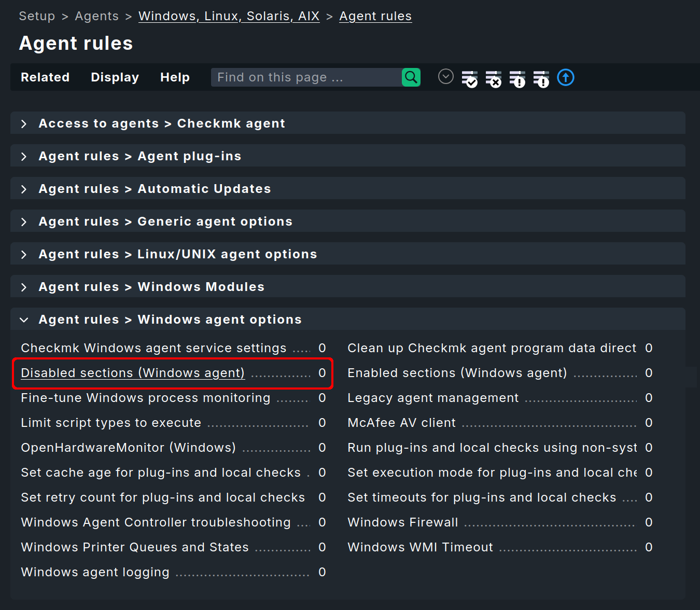Open the Windows Firewall ruleset
700x610 pixels.
pyautogui.click(x=403, y=522)
